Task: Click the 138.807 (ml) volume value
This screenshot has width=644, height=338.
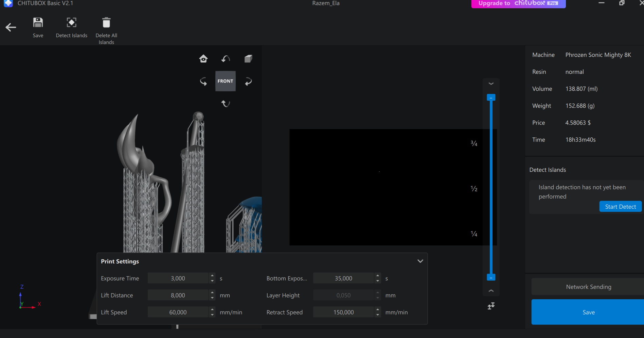Action: 582,89
